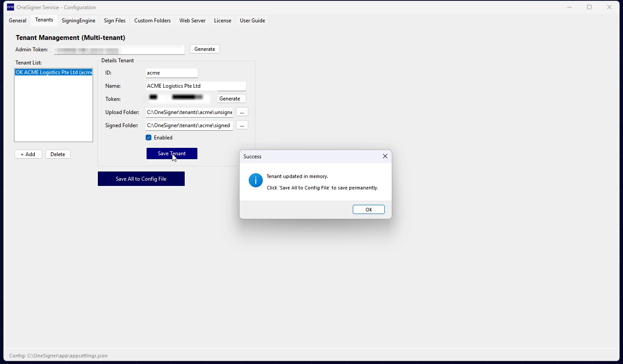Focus the Admin Token field
This screenshot has height=364, width=623.
click(x=119, y=50)
